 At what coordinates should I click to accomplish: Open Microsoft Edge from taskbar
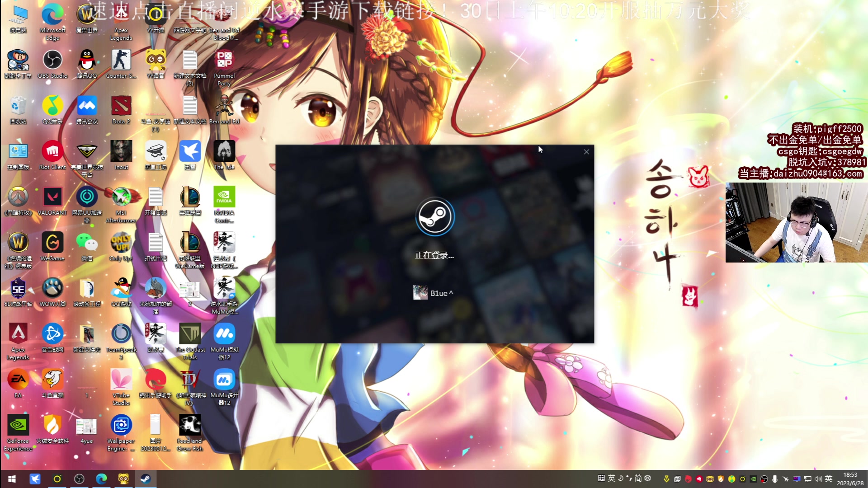click(x=101, y=479)
